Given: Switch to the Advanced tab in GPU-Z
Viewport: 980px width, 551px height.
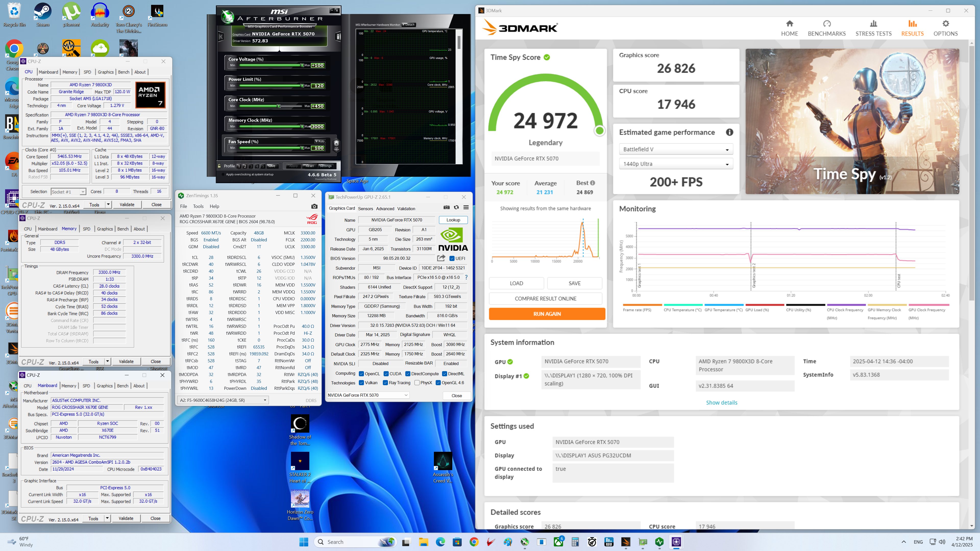Looking at the screenshot, I should tap(385, 208).
